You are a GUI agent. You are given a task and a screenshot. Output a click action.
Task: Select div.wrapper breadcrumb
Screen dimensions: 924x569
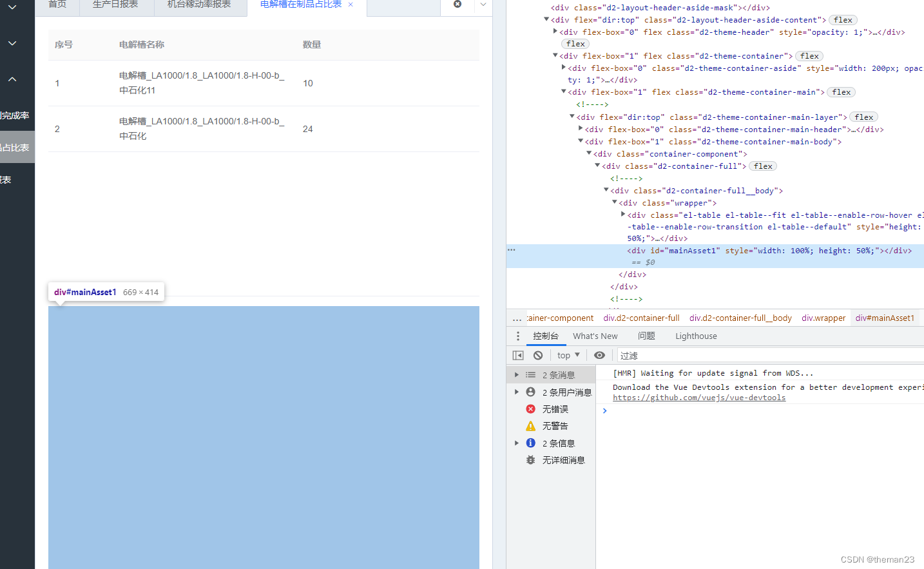pos(823,318)
